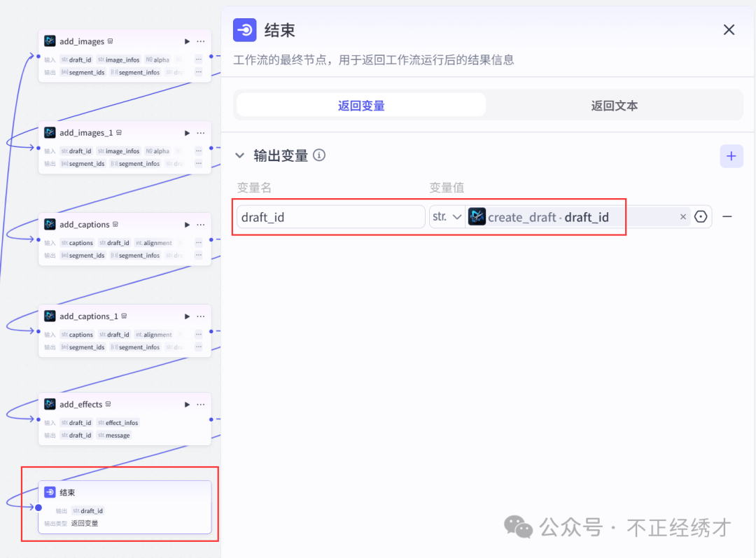Viewport: 756px width, 558px height.
Task: Add a new output variable with plus button
Action: click(x=731, y=156)
